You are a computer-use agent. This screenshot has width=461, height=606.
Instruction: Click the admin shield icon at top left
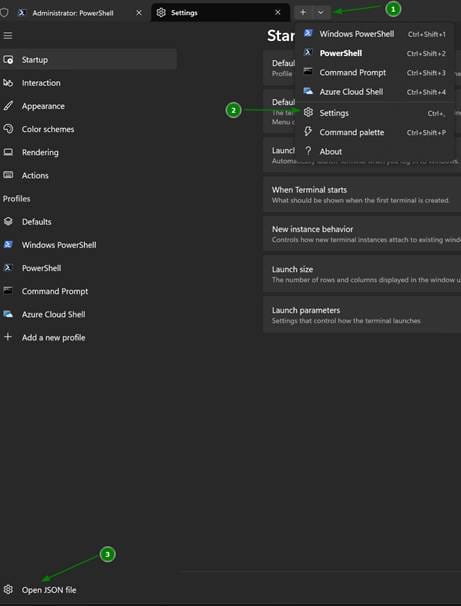[x=4, y=13]
